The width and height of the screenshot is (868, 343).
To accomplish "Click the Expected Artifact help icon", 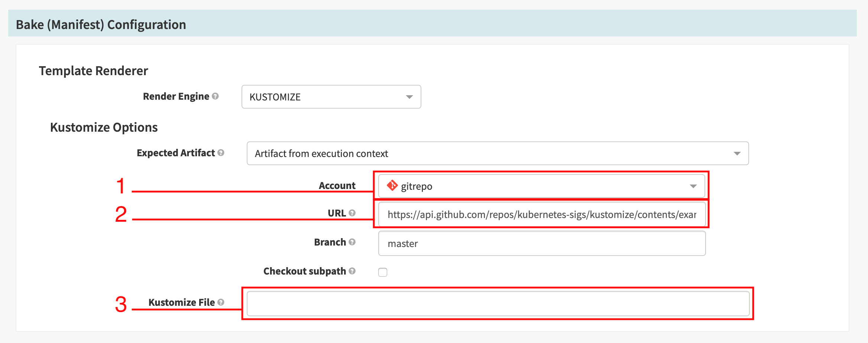I will tap(221, 153).
